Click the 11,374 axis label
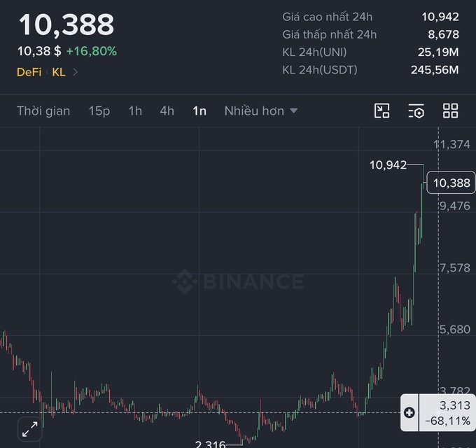Viewport: 476px width, 448px height. (x=451, y=144)
